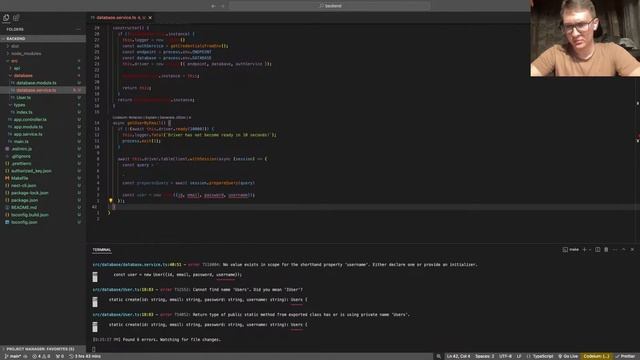Close the terminal panel
Viewport: 640px width, 360px height.
coord(632,249)
